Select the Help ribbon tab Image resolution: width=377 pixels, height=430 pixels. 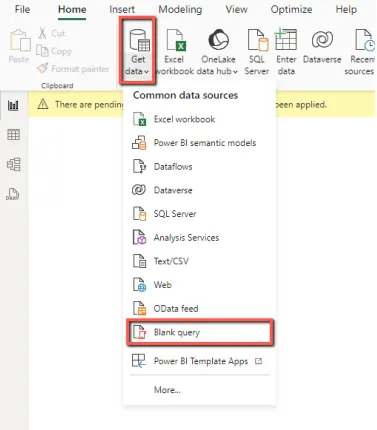[x=346, y=9]
